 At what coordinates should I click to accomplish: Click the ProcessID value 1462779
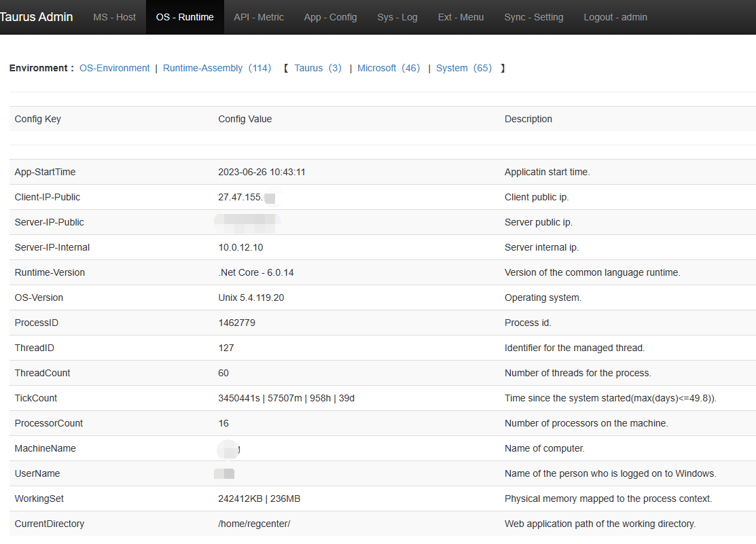click(237, 323)
